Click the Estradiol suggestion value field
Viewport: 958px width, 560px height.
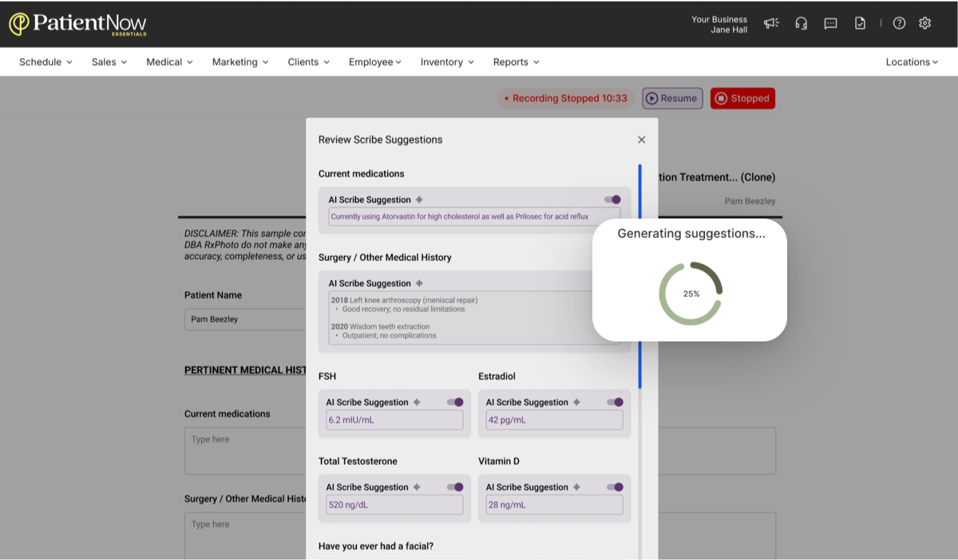tap(554, 420)
